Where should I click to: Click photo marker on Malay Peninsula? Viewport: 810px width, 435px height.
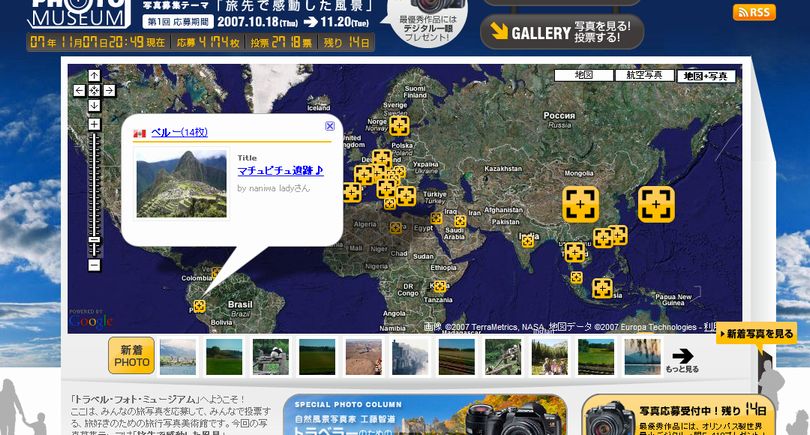[577, 278]
